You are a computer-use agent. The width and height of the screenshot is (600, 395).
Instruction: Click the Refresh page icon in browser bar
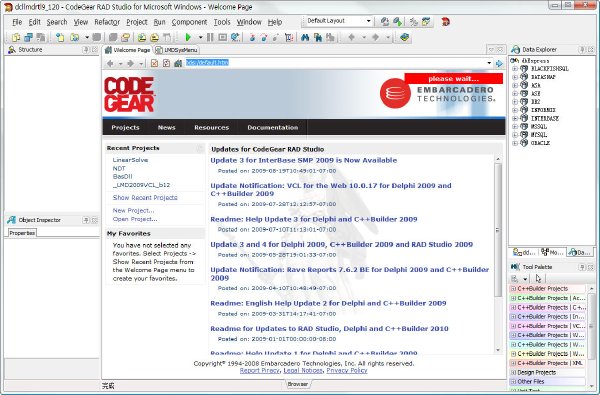click(x=166, y=63)
